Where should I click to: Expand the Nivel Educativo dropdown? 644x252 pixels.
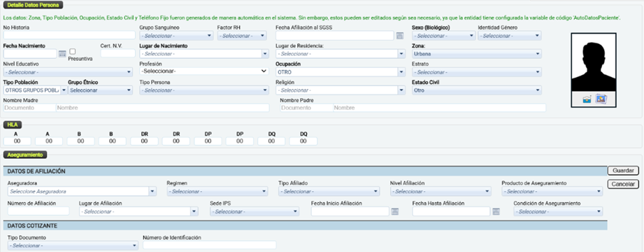[68, 72]
